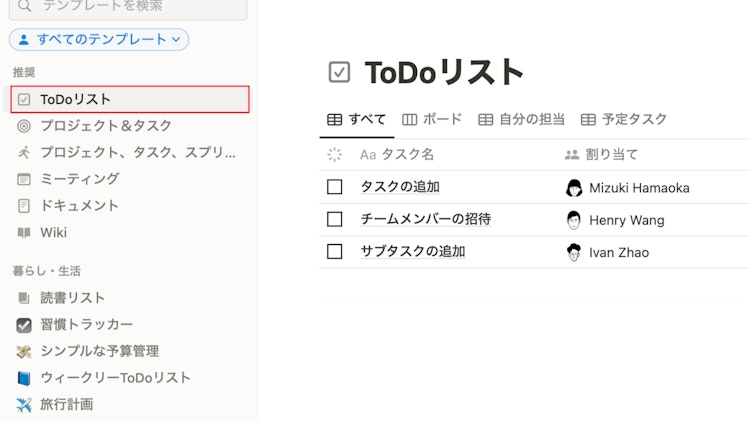Check the タスクの追加 checkbox

335,187
